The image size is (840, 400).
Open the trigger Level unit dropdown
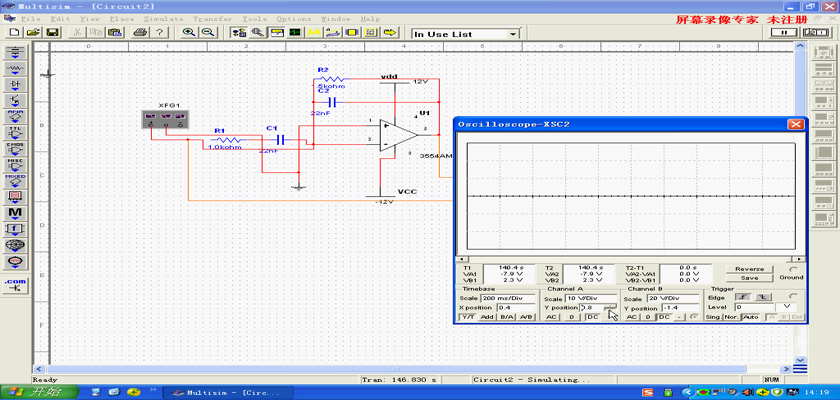(x=786, y=307)
